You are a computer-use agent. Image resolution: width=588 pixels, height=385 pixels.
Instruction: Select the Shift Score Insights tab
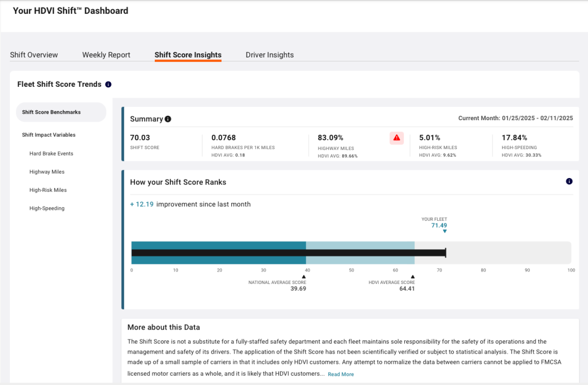(188, 55)
